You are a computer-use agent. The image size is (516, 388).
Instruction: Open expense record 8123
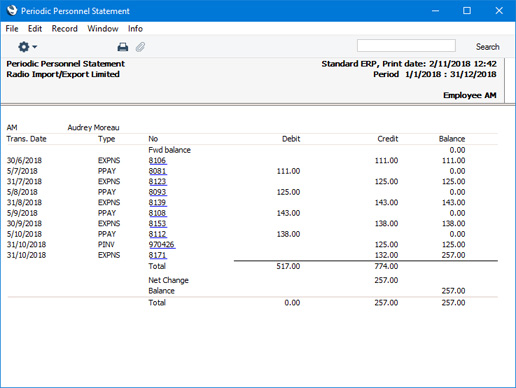pos(157,182)
